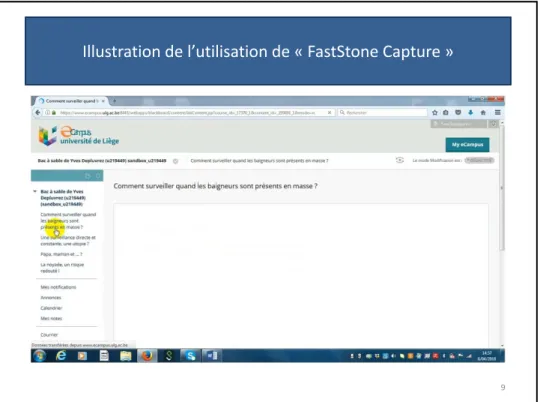Click breadcrumb 'Comment surveiller quand les baigneurs'

(259, 161)
